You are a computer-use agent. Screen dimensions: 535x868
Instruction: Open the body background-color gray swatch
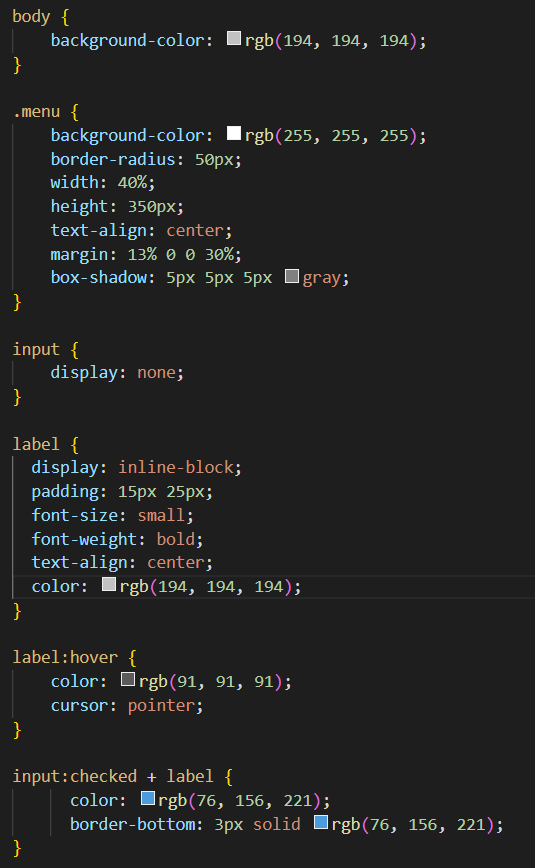[234, 38]
